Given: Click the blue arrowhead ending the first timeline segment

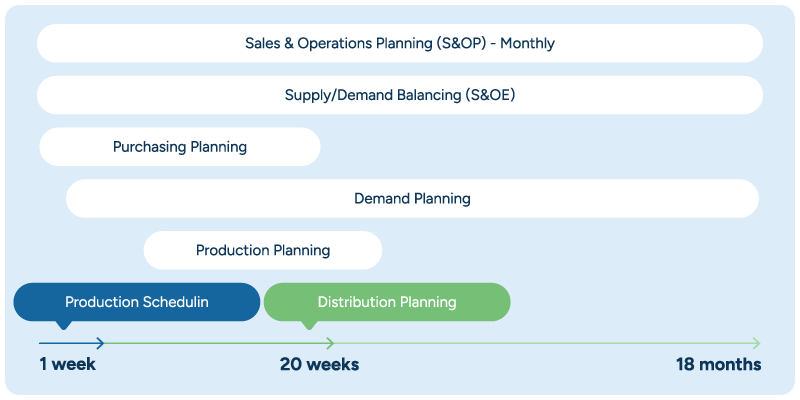Looking at the screenshot, I should tap(99, 343).
